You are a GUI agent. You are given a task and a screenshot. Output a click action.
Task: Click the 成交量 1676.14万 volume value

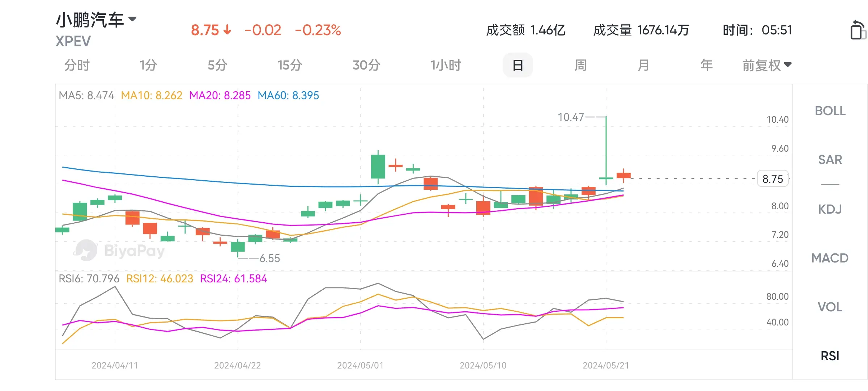click(x=641, y=30)
